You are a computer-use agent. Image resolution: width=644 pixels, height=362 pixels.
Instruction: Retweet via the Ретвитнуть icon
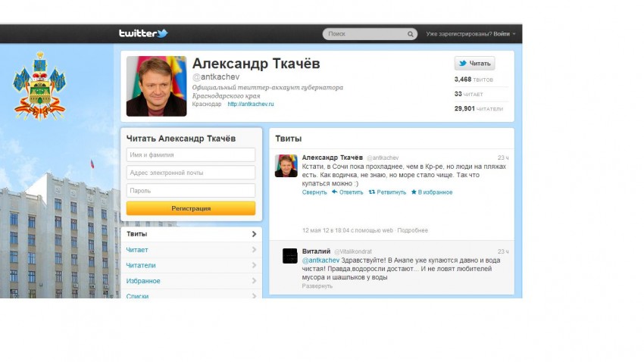372,192
